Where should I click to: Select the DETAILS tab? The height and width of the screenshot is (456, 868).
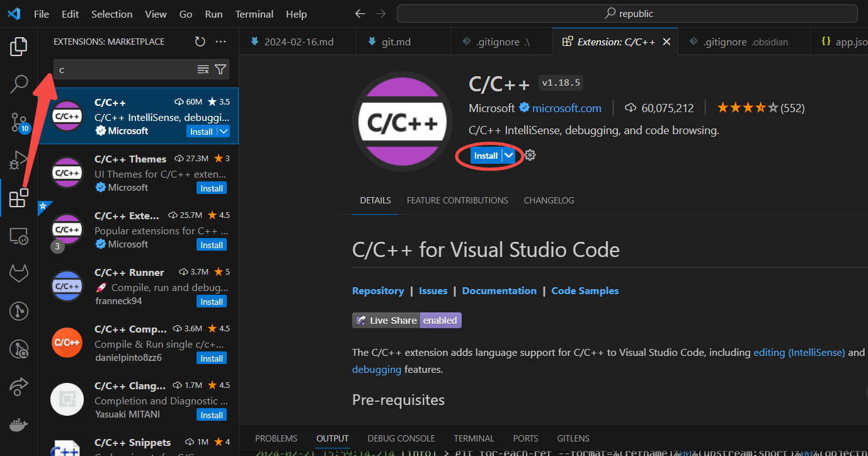[x=375, y=200]
